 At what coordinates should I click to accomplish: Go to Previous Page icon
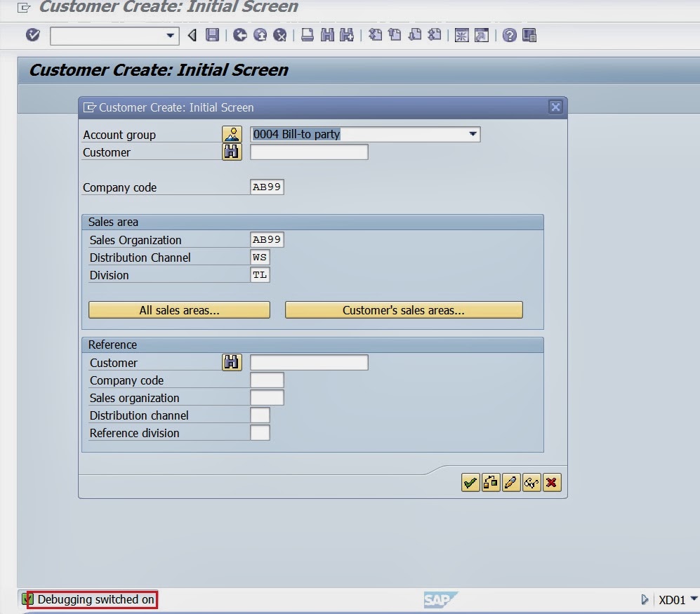[x=395, y=35]
